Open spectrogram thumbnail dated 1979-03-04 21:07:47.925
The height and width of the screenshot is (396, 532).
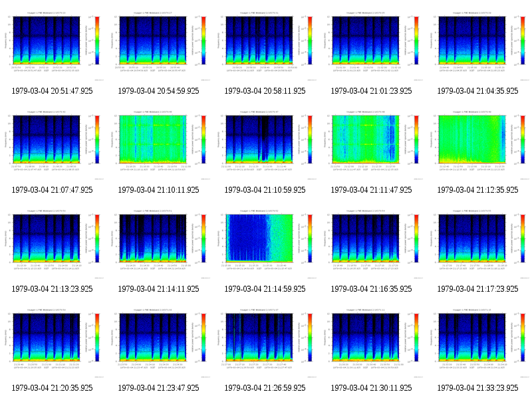(x=53, y=144)
